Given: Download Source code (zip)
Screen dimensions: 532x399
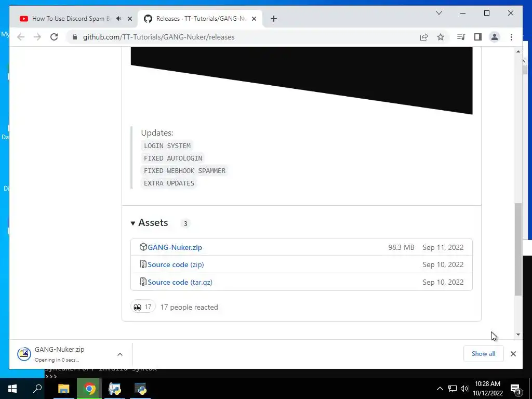Looking at the screenshot, I should (x=176, y=264).
